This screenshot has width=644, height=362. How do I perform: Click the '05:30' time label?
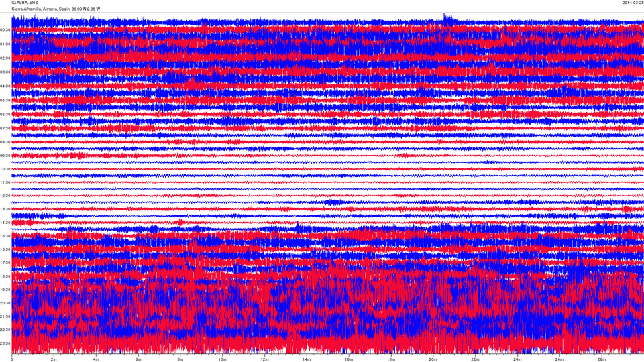(5, 100)
